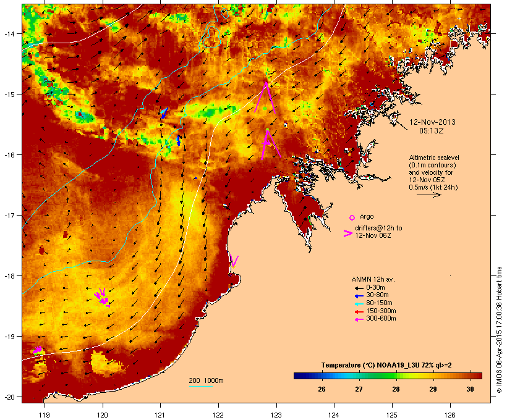Click the 'Argo' legend label
This screenshot has width=507, height=420.
pos(367,216)
